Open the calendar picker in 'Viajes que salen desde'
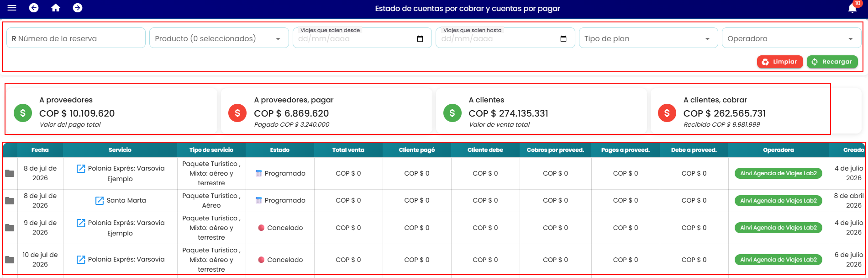This screenshot has width=868, height=278. 420,39
